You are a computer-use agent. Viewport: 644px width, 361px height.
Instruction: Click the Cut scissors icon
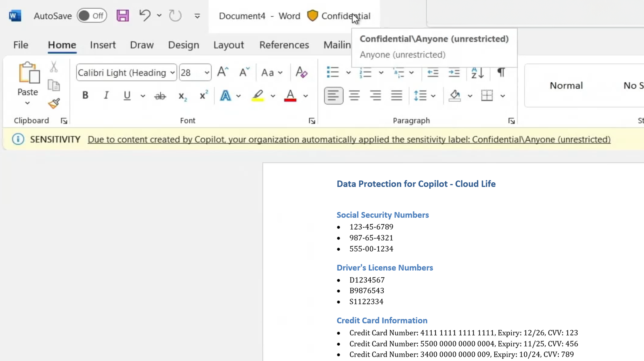54,67
